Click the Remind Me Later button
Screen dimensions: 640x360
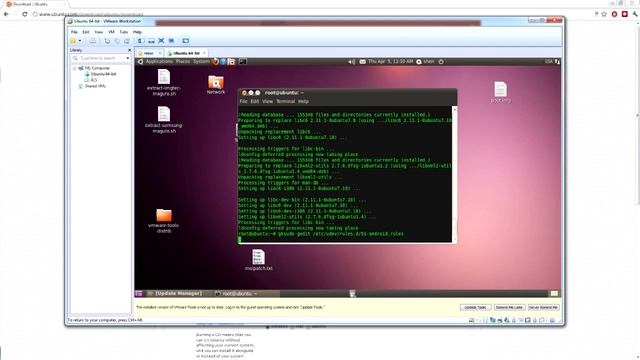click(509, 307)
